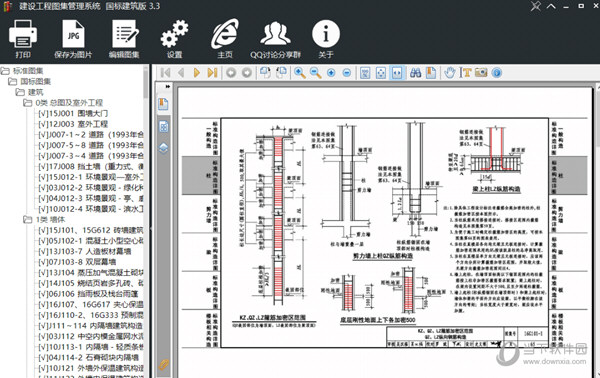Open 15J001 围墙大门 atlas

coord(73,114)
